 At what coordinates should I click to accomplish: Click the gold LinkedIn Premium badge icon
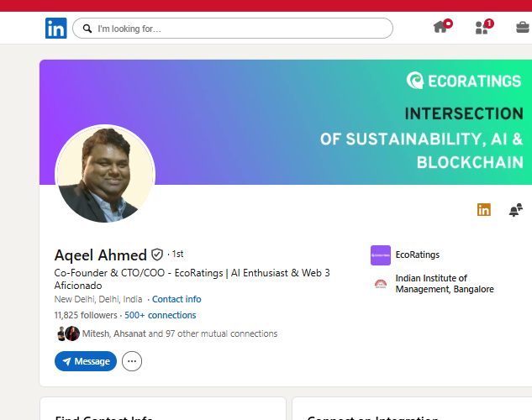(484, 210)
